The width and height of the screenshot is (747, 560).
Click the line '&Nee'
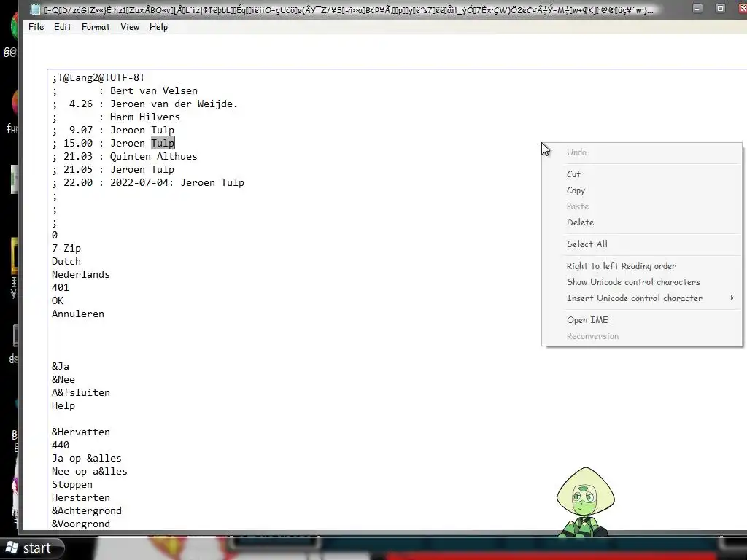click(x=63, y=380)
